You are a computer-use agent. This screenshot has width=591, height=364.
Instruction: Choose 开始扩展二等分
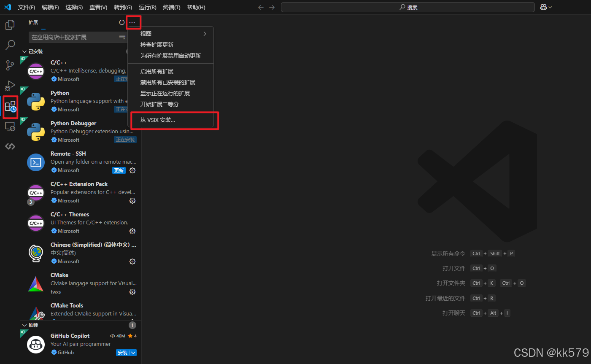pos(171,104)
